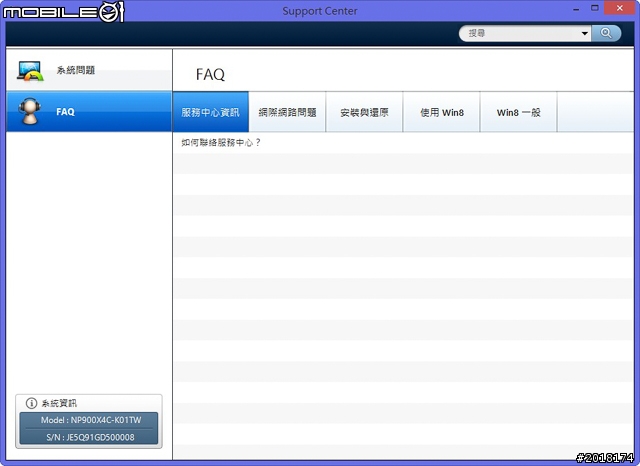
Task: Click the info icon beside 系統資訊
Action: [31, 403]
